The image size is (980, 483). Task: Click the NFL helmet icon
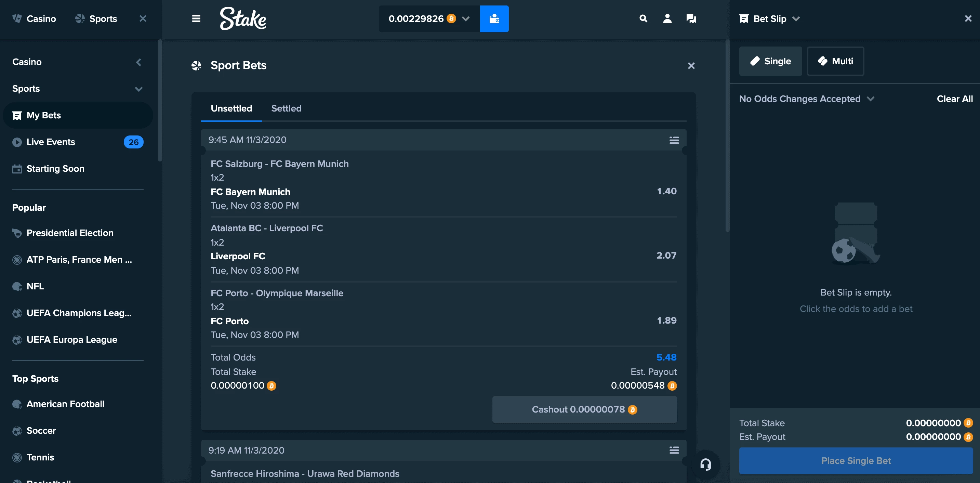[17, 286]
